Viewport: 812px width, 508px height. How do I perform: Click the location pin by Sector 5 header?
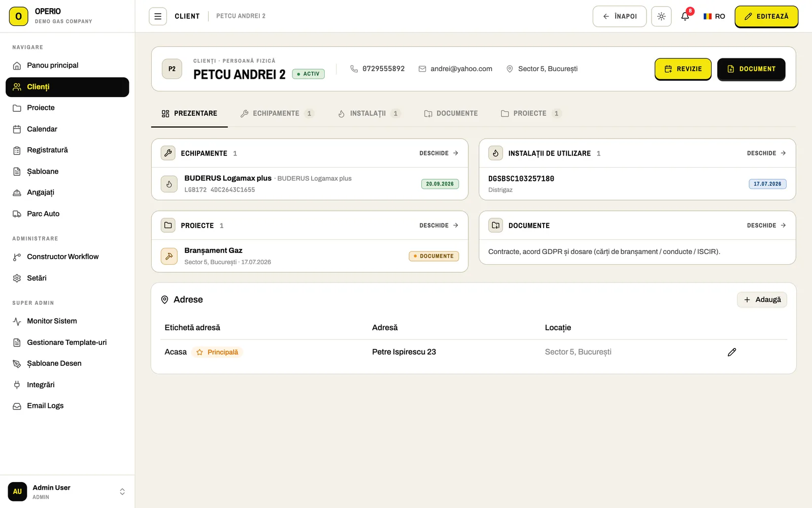point(510,69)
